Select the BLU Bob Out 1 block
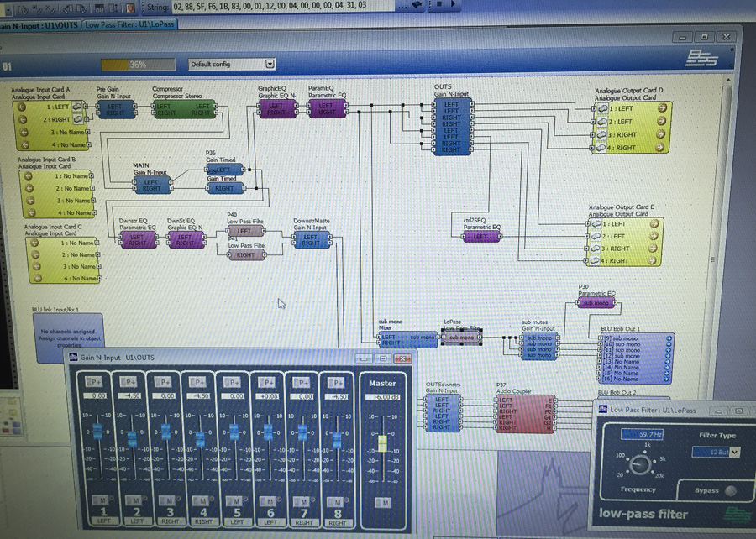This screenshot has height=539, width=756. click(636, 358)
